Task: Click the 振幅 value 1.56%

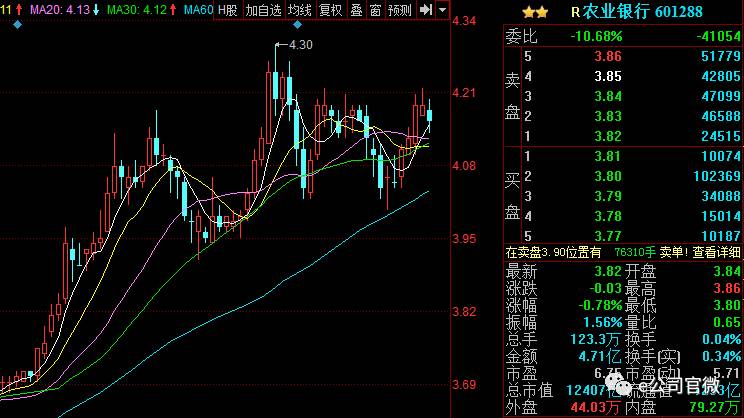Action: (x=603, y=322)
